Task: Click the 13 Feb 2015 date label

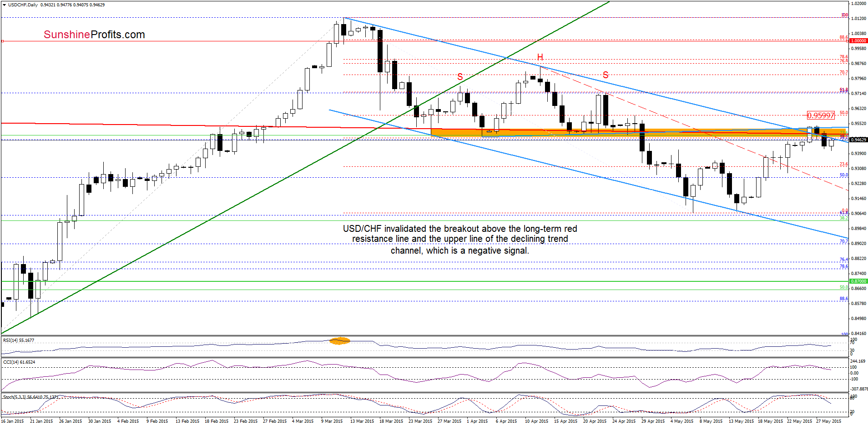Action: (x=187, y=421)
